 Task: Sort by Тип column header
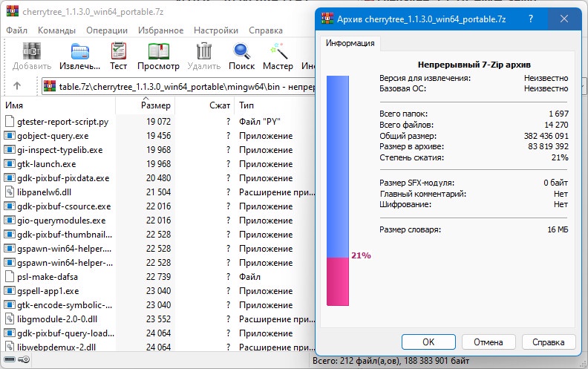click(275, 105)
